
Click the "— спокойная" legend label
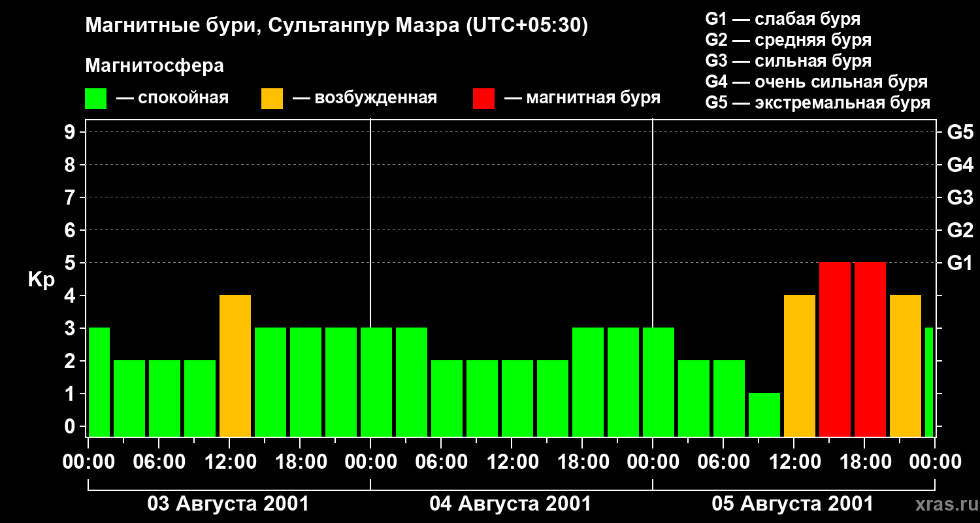tap(172, 98)
